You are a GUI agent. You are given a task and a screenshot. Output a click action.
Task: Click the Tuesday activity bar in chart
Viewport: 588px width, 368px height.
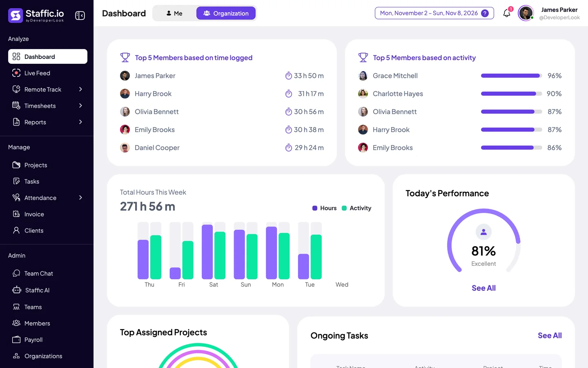pyautogui.click(x=316, y=257)
